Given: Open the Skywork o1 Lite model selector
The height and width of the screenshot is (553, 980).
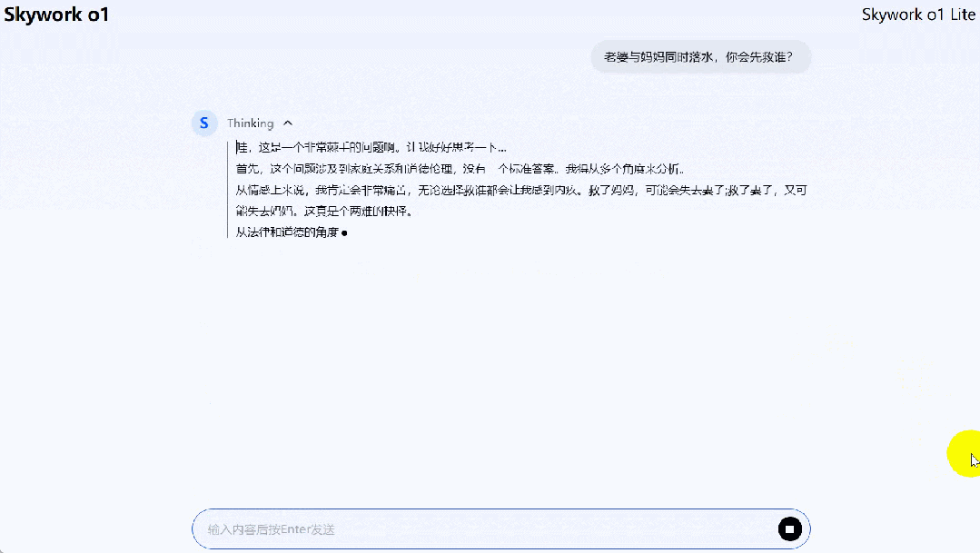Looking at the screenshot, I should 918,15.
